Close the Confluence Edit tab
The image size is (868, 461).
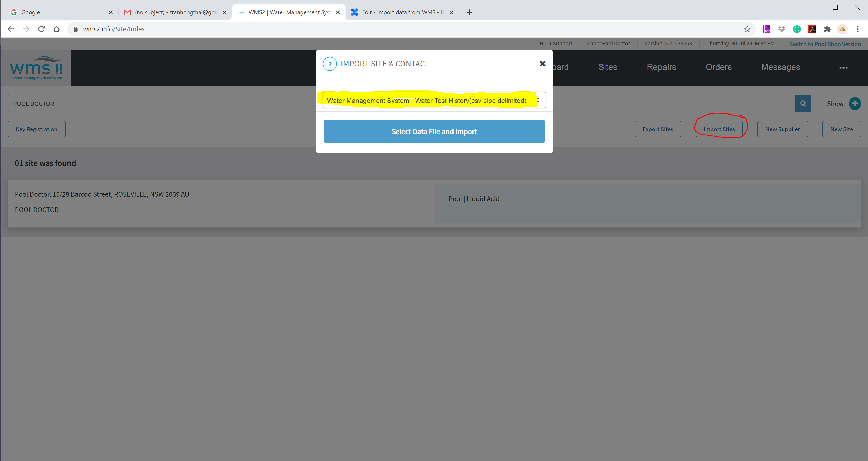pyautogui.click(x=451, y=12)
